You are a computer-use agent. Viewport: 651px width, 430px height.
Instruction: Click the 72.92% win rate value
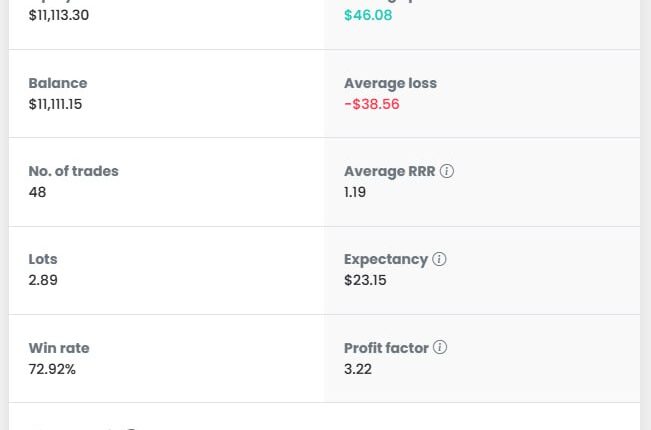[x=52, y=369]
